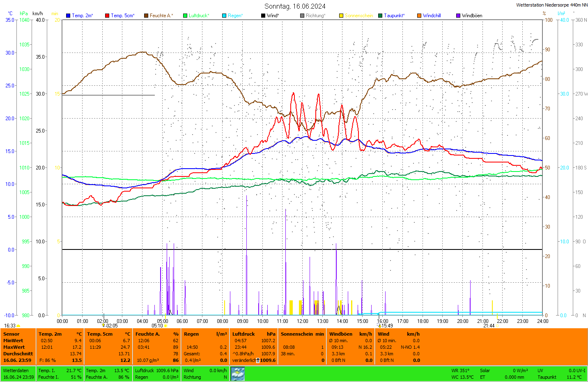The width and height of the screenshot is (588, 382).
Task: Click the sunset marker at 21:44
Action: 497,326
